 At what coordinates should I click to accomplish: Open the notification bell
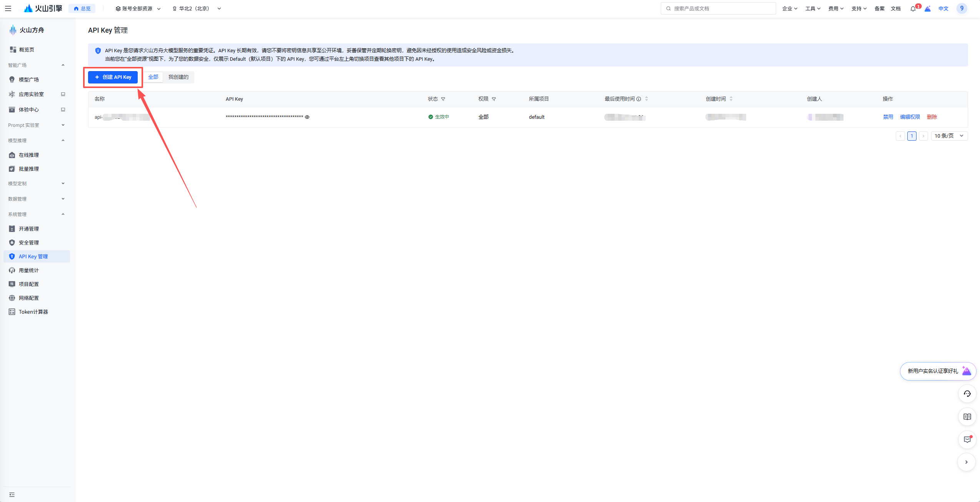click(913, 8)
